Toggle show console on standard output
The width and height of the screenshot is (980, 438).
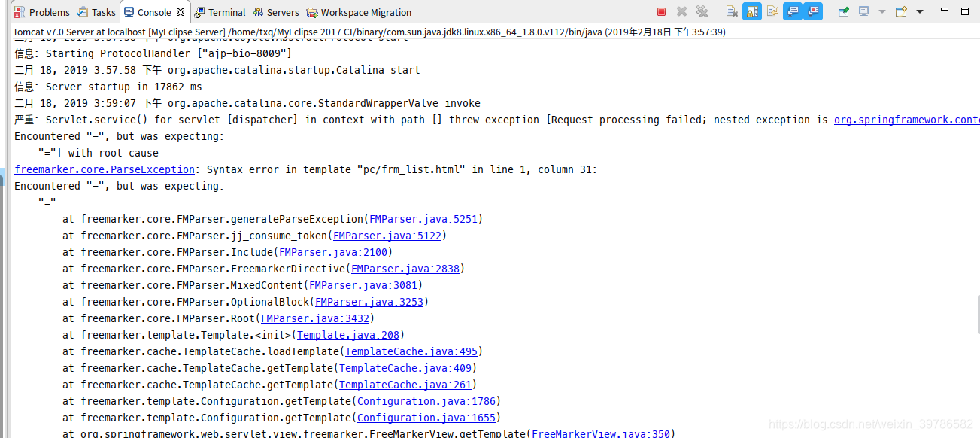click(793, 11)
